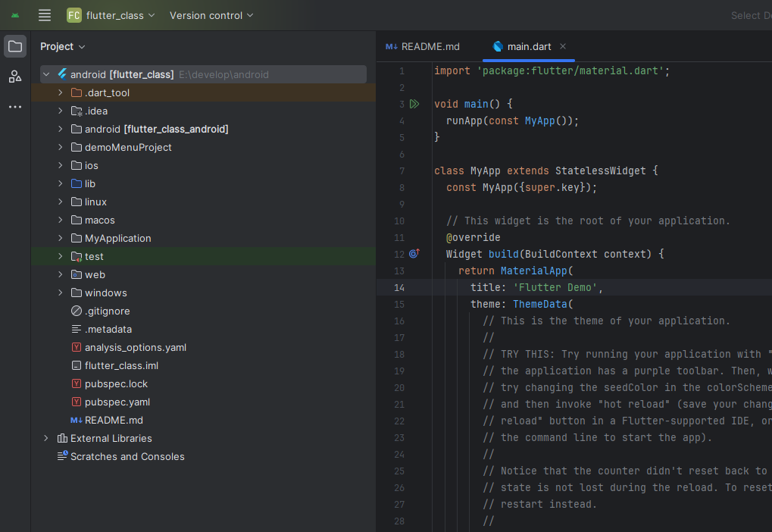Open the Project view selector dropdown
The image size is (772, 532).
[x=63, y=46]
